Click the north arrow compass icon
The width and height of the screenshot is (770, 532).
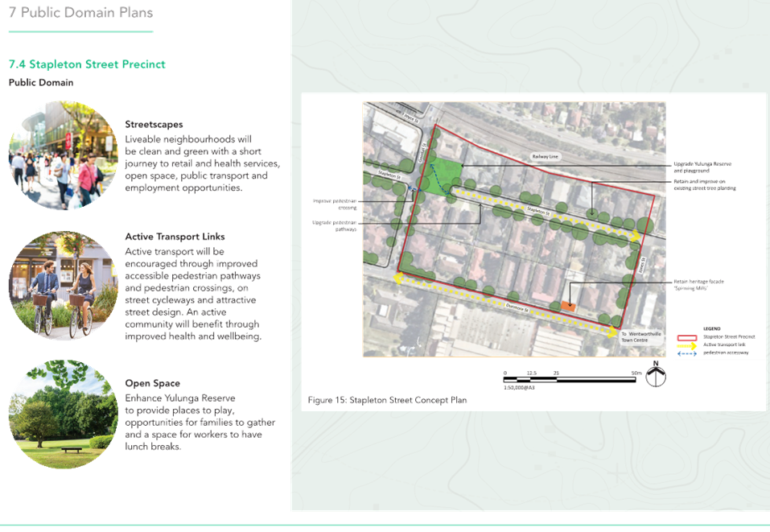coord(656,376)
